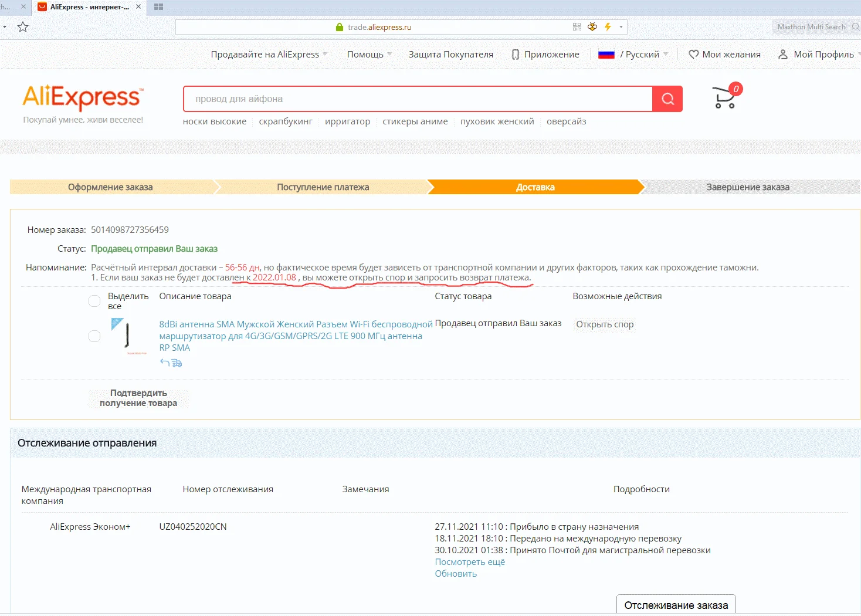Click the QR code icon in address bar
The height and width of the screenshot is (616, 861).
click(577, 27)
